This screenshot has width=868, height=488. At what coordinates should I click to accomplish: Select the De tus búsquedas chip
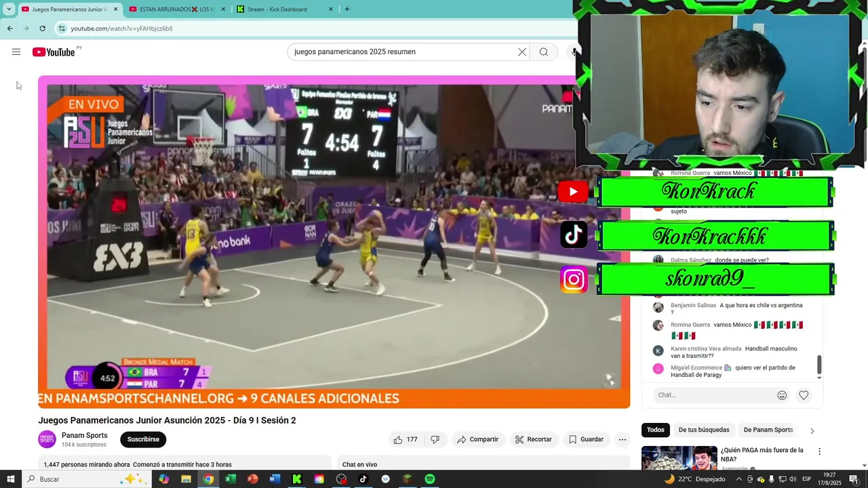pyautogui.click(x=704, y=430)
